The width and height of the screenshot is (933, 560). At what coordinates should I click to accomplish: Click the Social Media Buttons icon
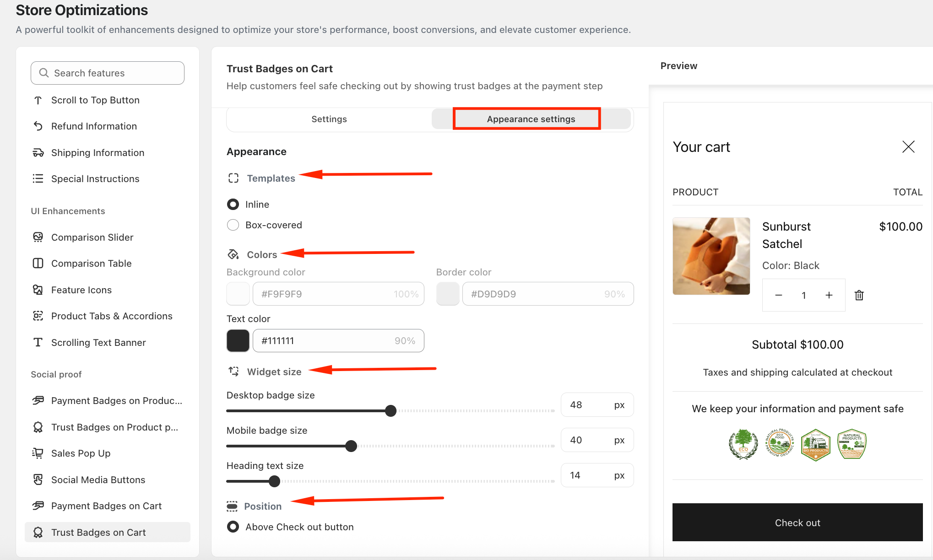tap(38, 479)
